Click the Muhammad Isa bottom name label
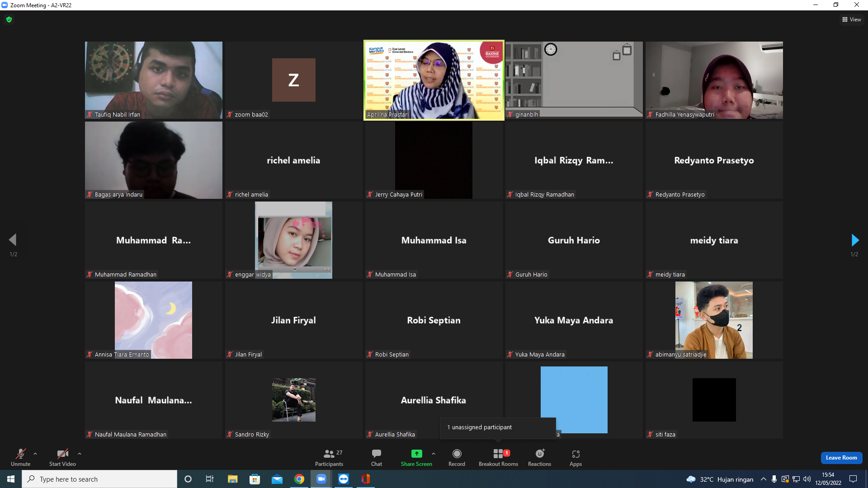868x488 pixels. [x=395, y=275]
